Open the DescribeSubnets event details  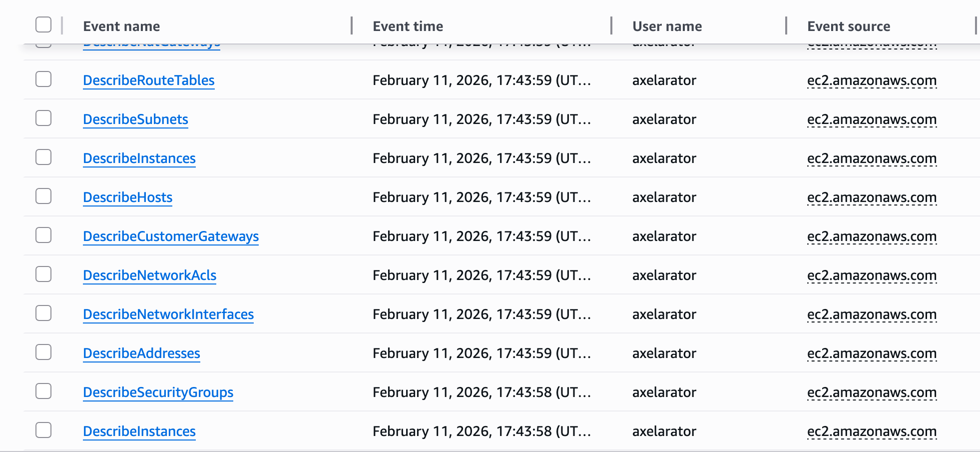click(135, 119)
